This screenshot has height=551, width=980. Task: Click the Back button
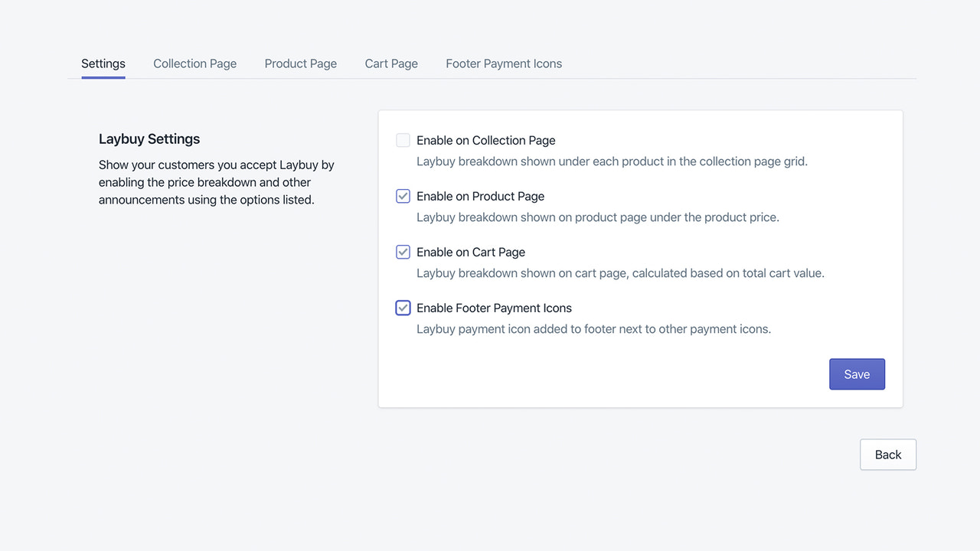(x=887, y=454)
